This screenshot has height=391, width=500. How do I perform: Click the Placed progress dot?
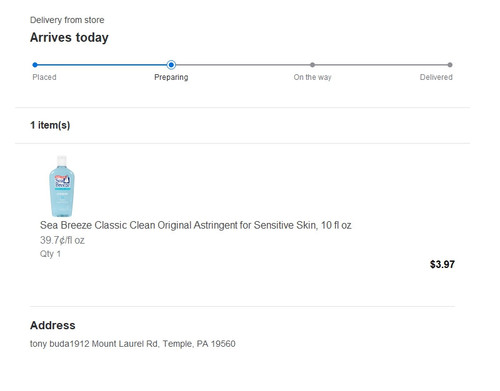click(x=35, y=65)
